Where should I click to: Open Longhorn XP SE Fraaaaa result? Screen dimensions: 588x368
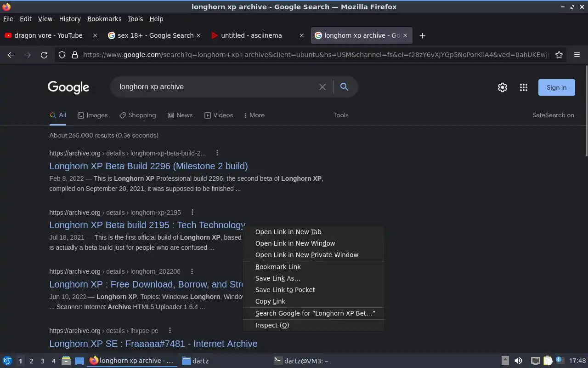tap(153, 344)
